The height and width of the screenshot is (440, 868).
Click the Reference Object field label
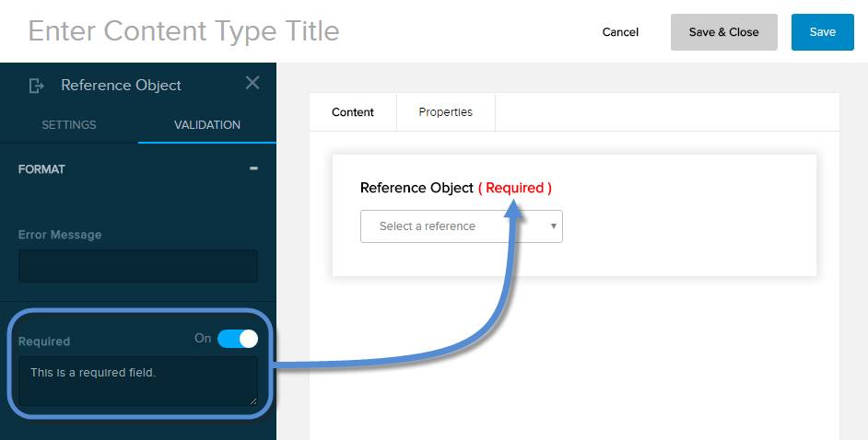click(x=416, y=188)
